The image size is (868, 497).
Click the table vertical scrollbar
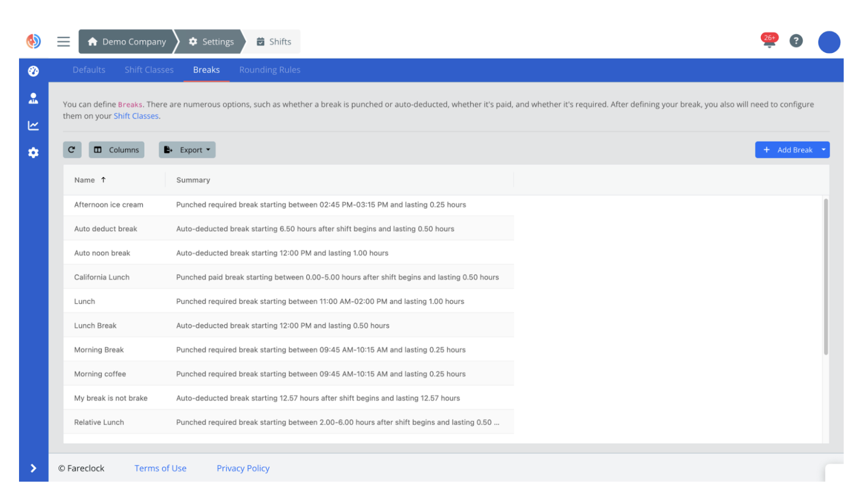[826, 277]
